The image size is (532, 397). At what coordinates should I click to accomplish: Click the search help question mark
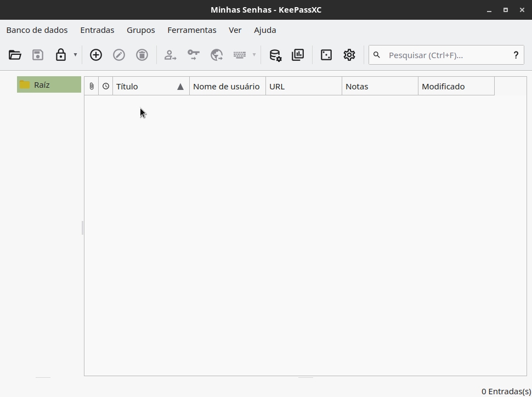(x=516, y=55)
